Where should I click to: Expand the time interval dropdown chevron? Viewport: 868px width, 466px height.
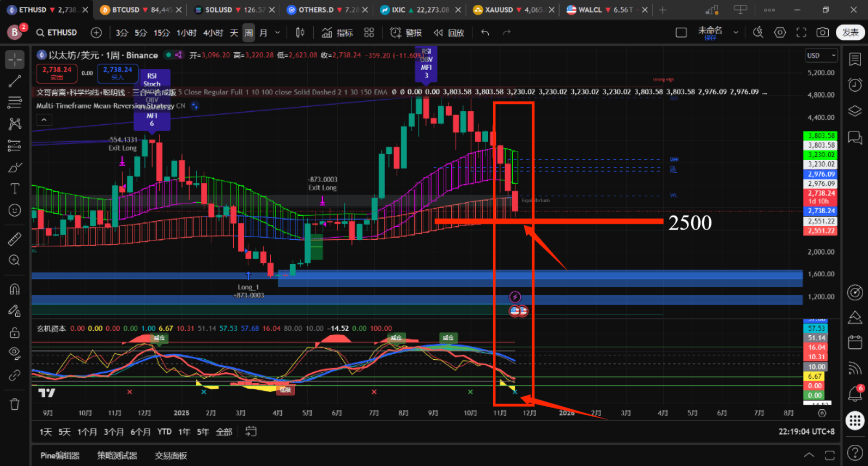[x=278, y=33]
